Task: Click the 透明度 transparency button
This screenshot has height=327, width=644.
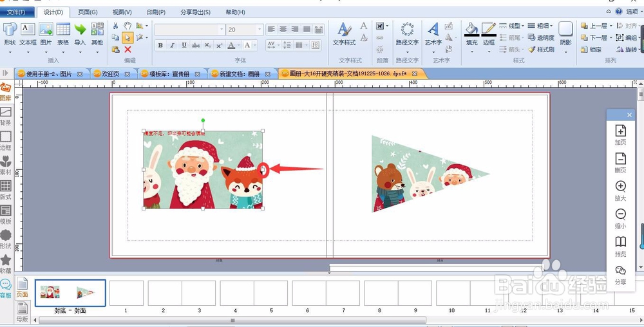Action: [541, 38]
